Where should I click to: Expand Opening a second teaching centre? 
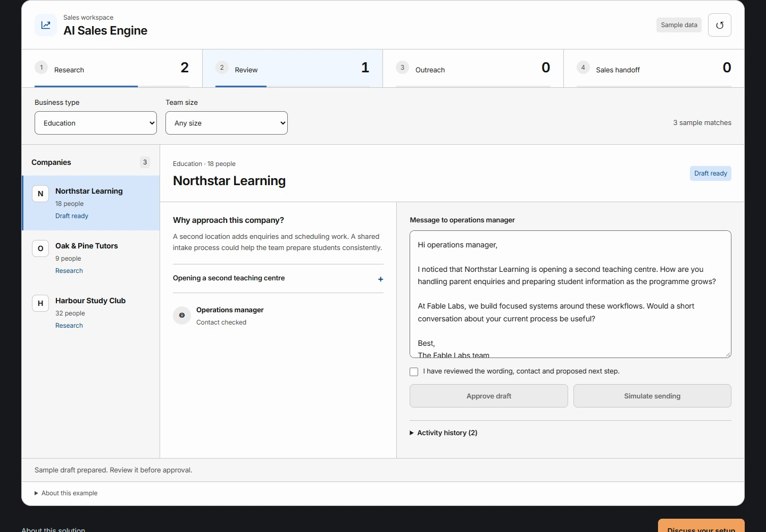(278, 278)
